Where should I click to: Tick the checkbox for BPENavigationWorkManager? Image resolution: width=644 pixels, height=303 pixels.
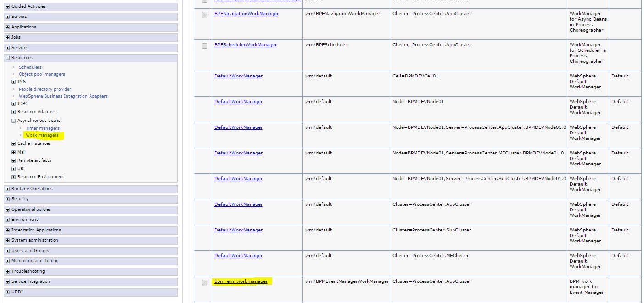tap(205, 15)
